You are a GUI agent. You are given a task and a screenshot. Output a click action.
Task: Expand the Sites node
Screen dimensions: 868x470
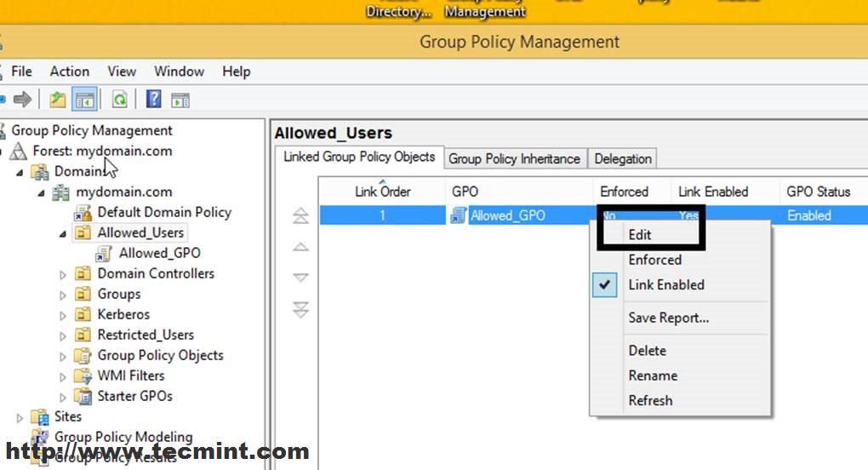click(x=20, y=418)
